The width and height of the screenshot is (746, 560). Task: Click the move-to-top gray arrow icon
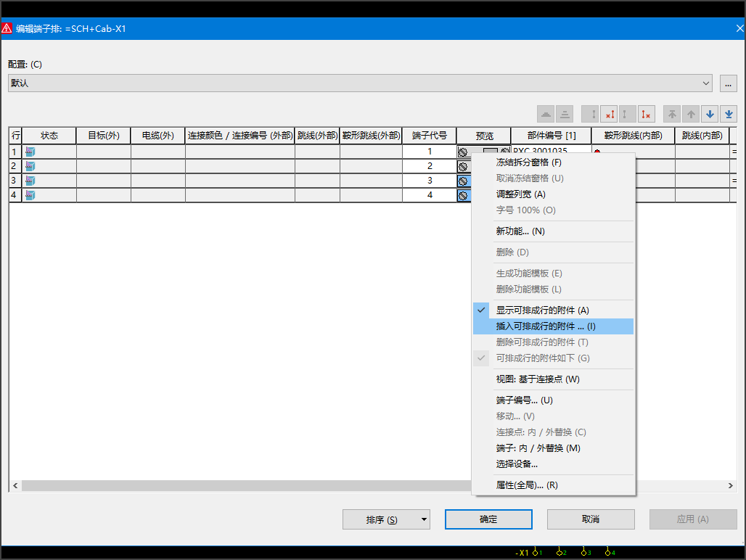(x=672, y=114)
